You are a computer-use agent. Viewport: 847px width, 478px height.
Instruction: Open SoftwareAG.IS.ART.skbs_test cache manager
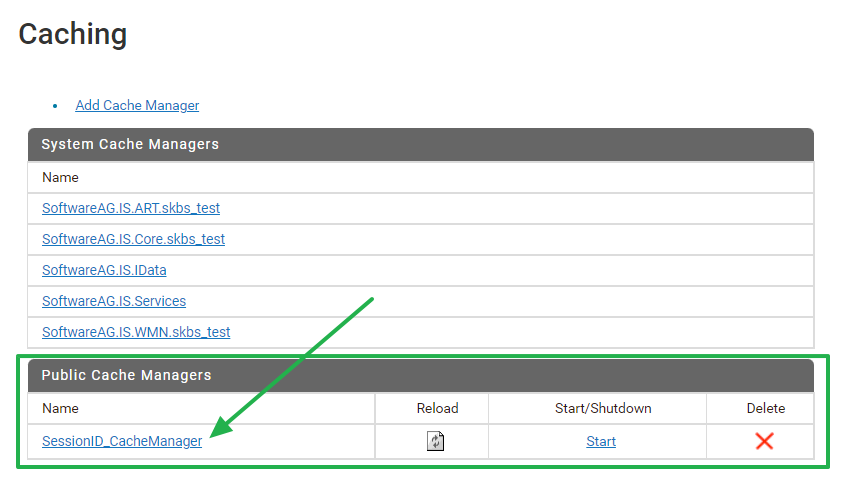[x=131, y=208]
